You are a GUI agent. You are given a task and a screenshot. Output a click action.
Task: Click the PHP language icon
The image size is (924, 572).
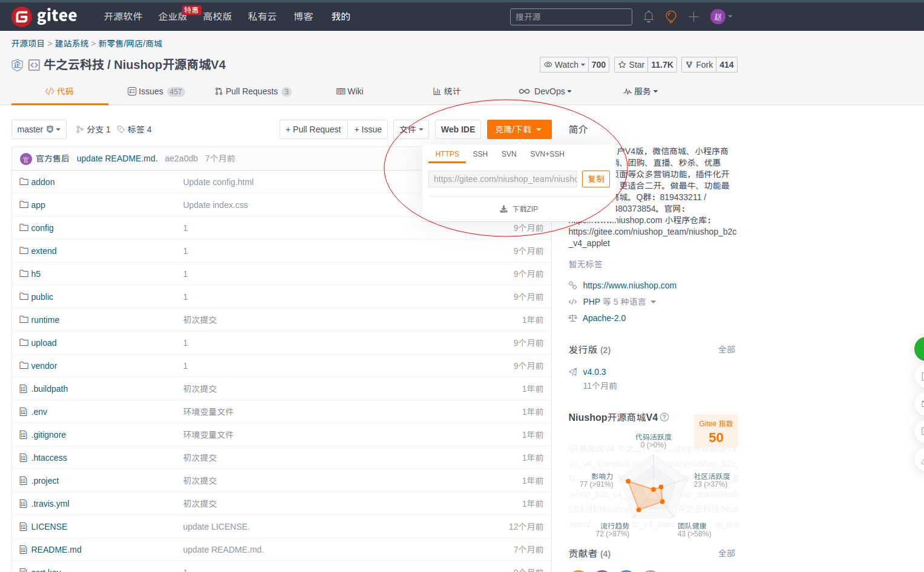[573, 301]
